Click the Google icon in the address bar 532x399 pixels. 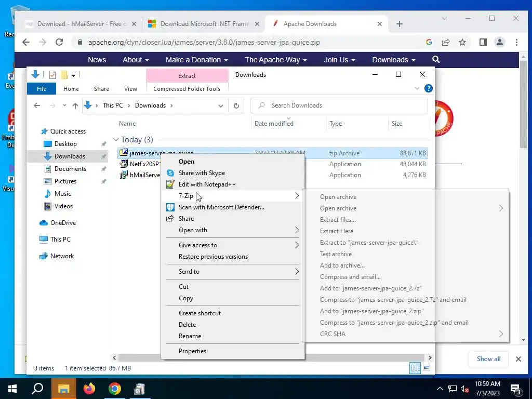click(x=429, y=42)
